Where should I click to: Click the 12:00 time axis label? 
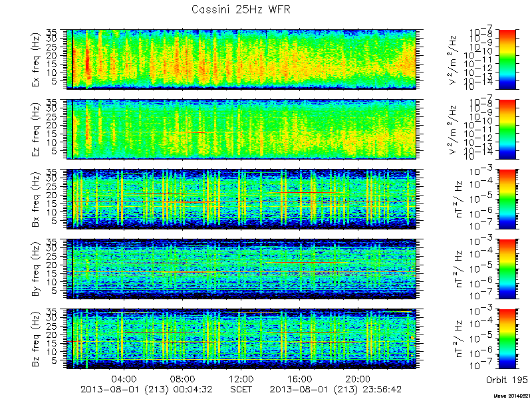pos(241,378)
